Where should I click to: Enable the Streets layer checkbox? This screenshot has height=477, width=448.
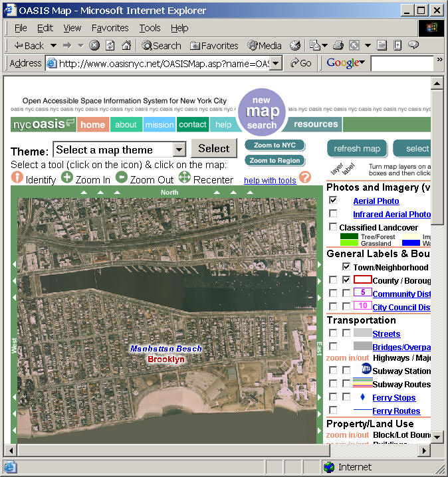(333, 333)
